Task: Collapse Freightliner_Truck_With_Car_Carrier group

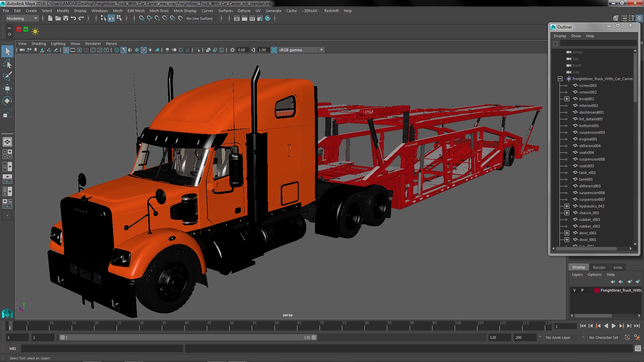Action: 560,79
